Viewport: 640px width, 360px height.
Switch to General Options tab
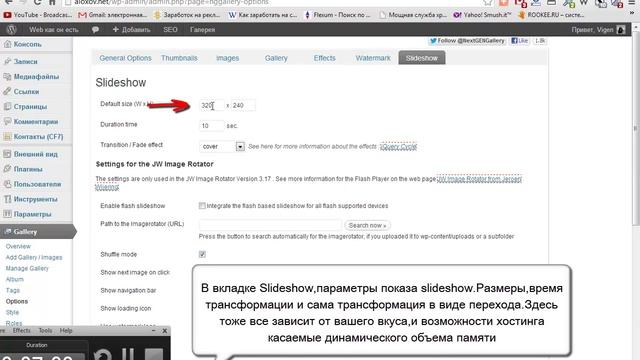click(125, 58)
